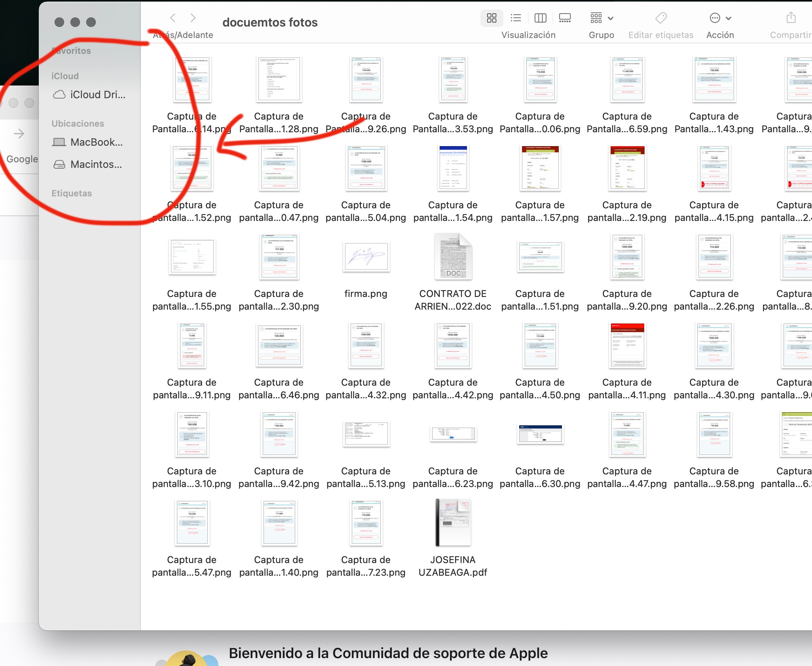Select the CONTRATO DE ARRIEN doc file
Image resolution: width=812 pixels, height=666 pixels.
click(x=453, y=257)
